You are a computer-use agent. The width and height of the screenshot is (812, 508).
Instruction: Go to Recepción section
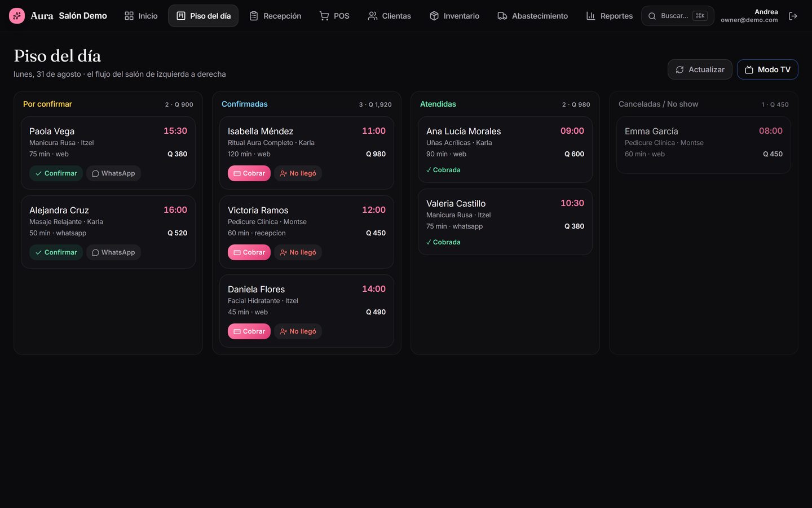[x=275, y=16]
